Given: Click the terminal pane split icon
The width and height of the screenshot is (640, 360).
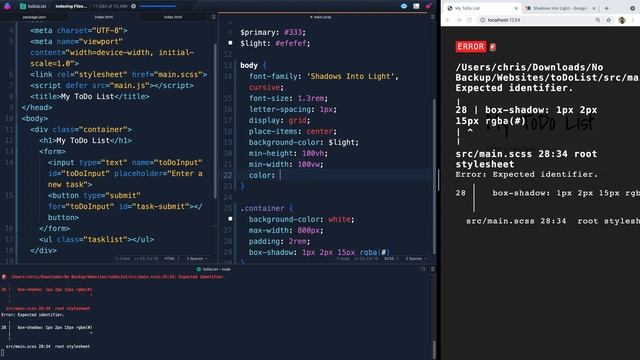Looking at the screenshot, I should tap(432, 269).
